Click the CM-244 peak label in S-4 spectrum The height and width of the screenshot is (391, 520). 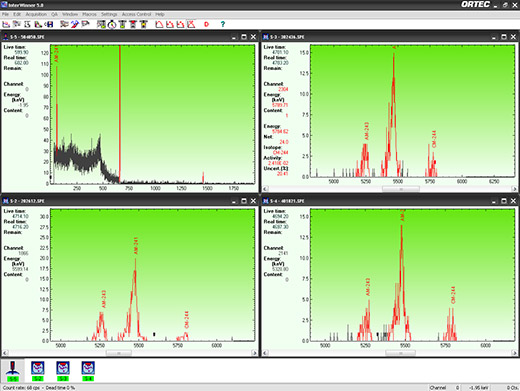point(453,295)
